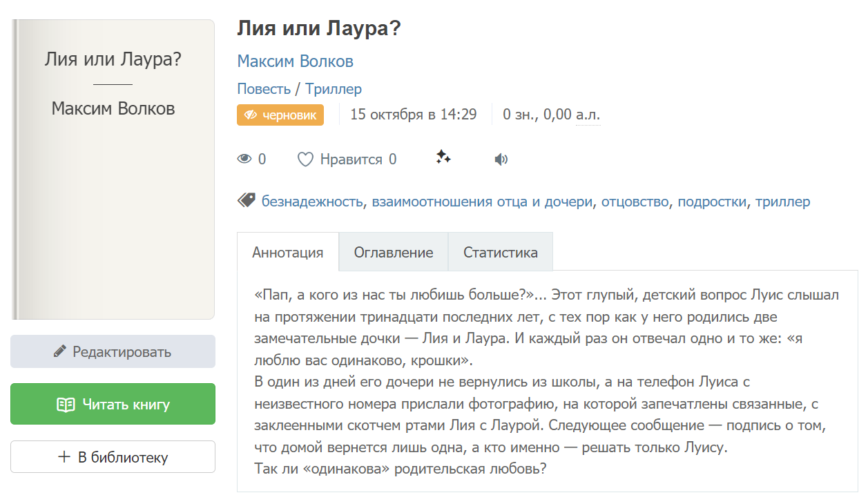Switch to the Оглавление tab

click(x=394, y=252)
